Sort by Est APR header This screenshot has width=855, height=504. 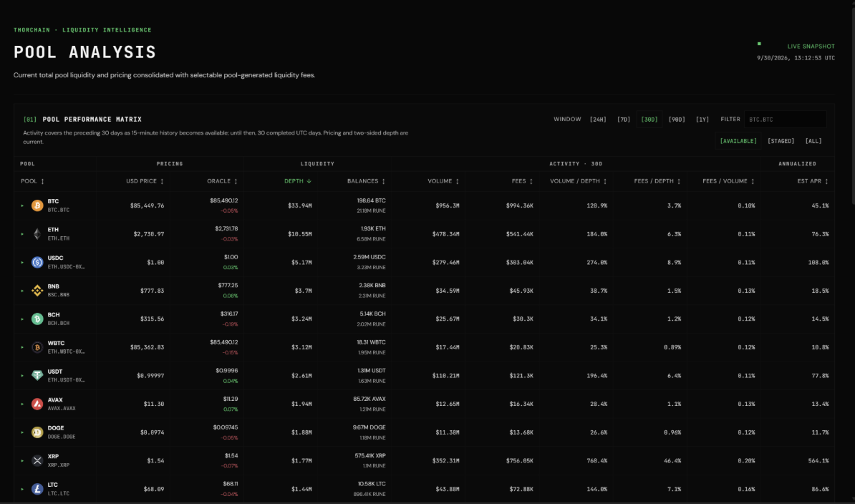click(813, 181)
